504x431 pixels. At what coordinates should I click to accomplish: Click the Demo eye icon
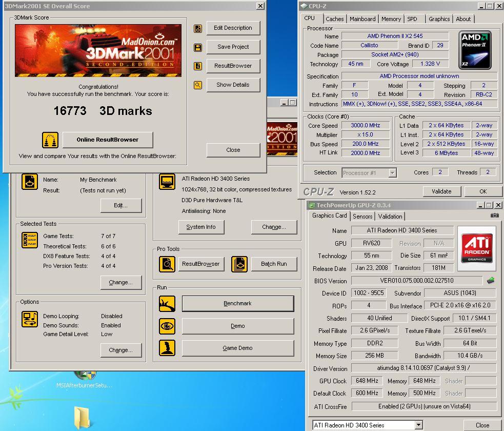click(167, 326)
